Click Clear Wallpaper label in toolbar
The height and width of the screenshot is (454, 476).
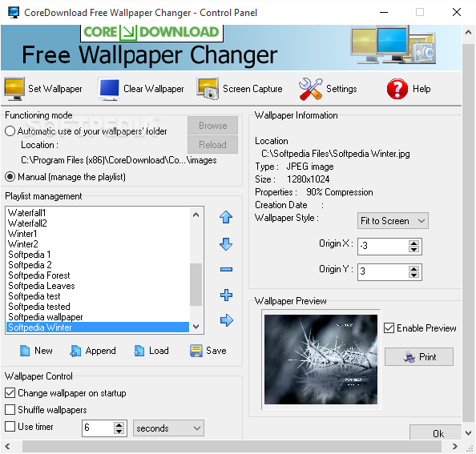point(154,89)
